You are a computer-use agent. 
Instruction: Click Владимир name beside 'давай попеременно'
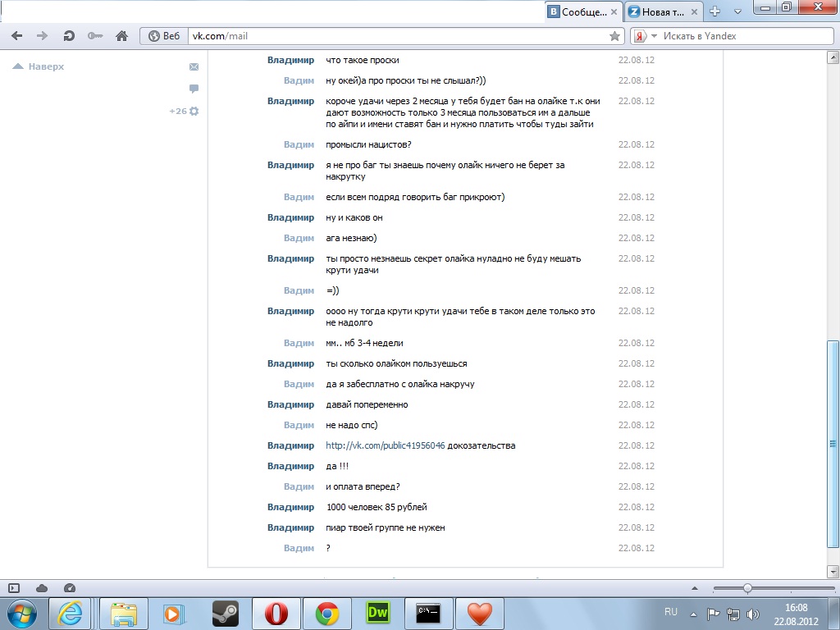[x=291, y=404]
